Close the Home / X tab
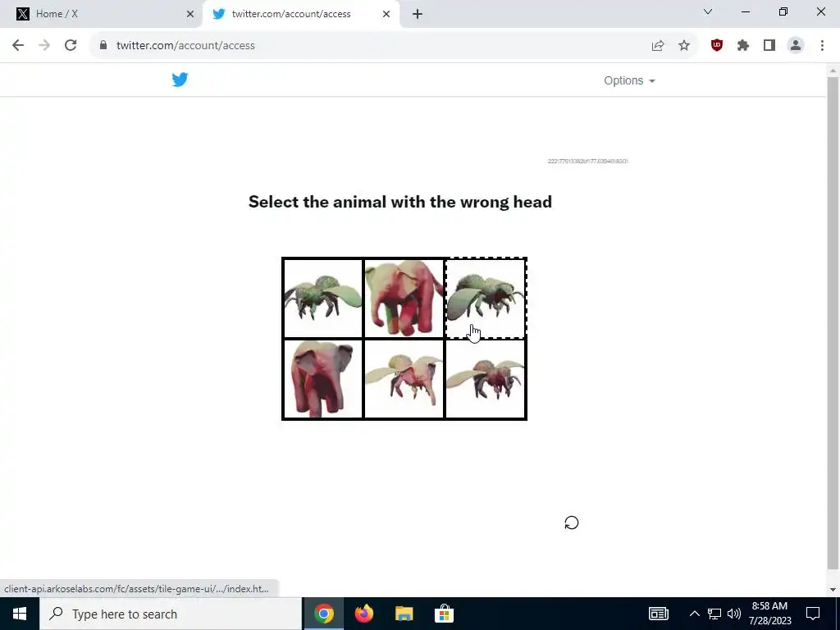 click(190, 14)
